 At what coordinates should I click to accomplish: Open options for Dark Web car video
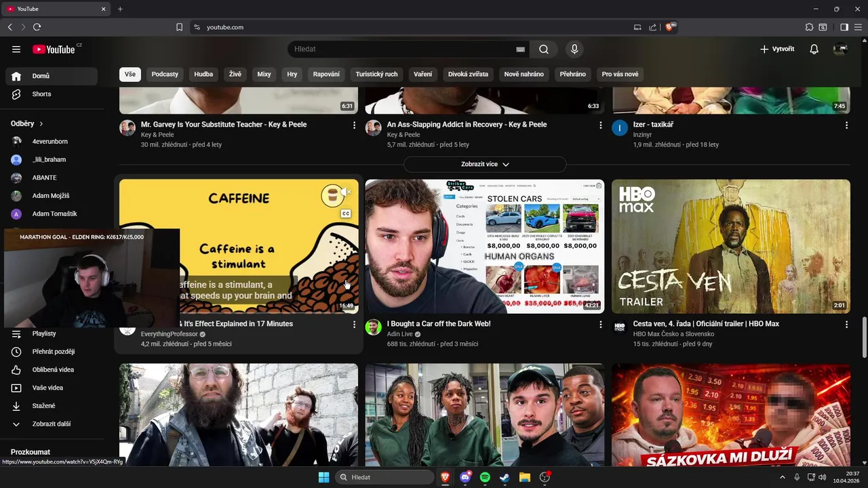pos(600,325)
